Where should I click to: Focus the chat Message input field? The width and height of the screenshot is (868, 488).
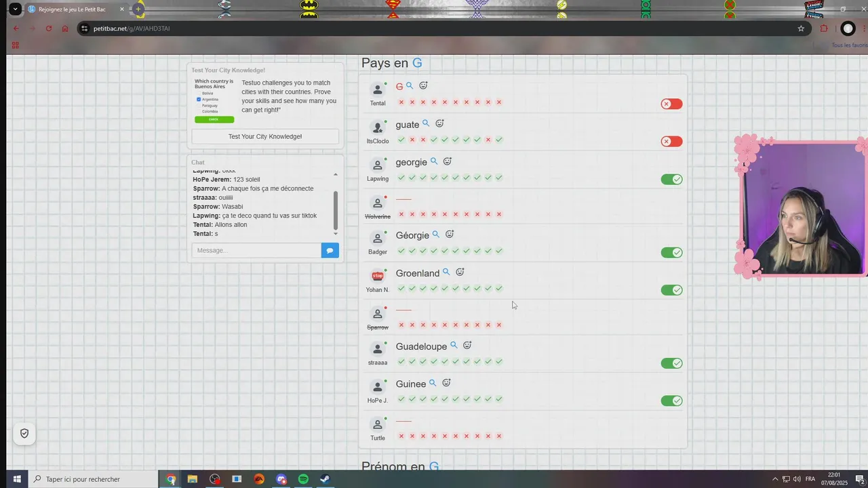[x=256, y=250]
